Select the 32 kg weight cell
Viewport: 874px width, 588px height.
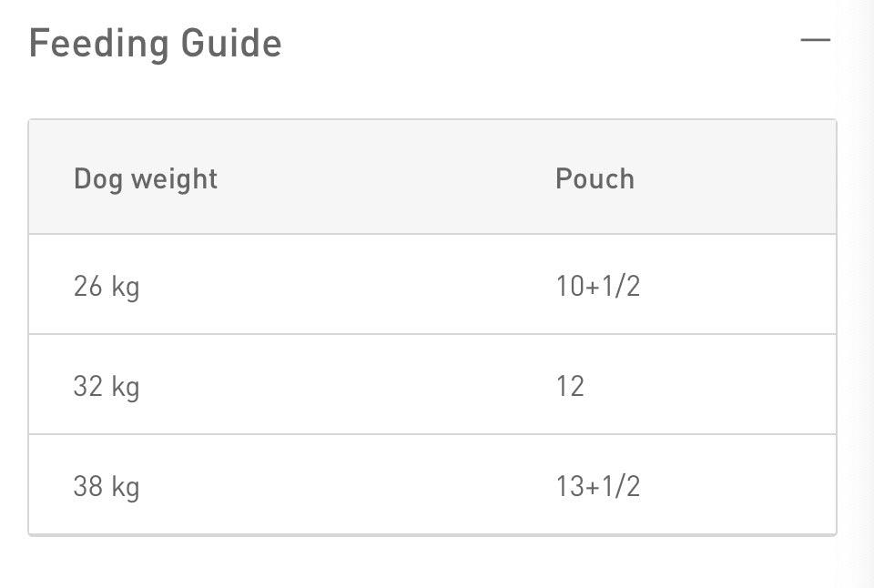[x=107, y=387]
